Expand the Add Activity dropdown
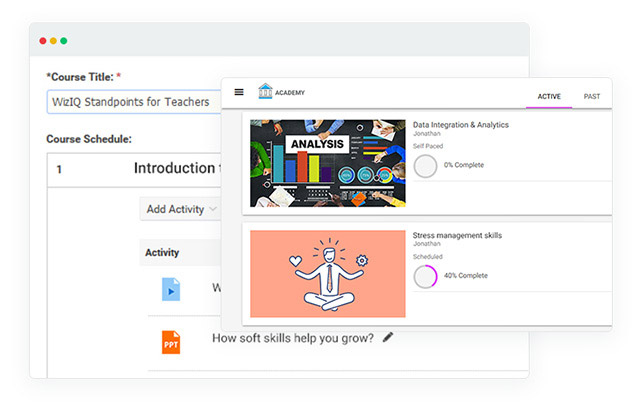The height and width of the screenshot is (410, 640). coord(180,209)
